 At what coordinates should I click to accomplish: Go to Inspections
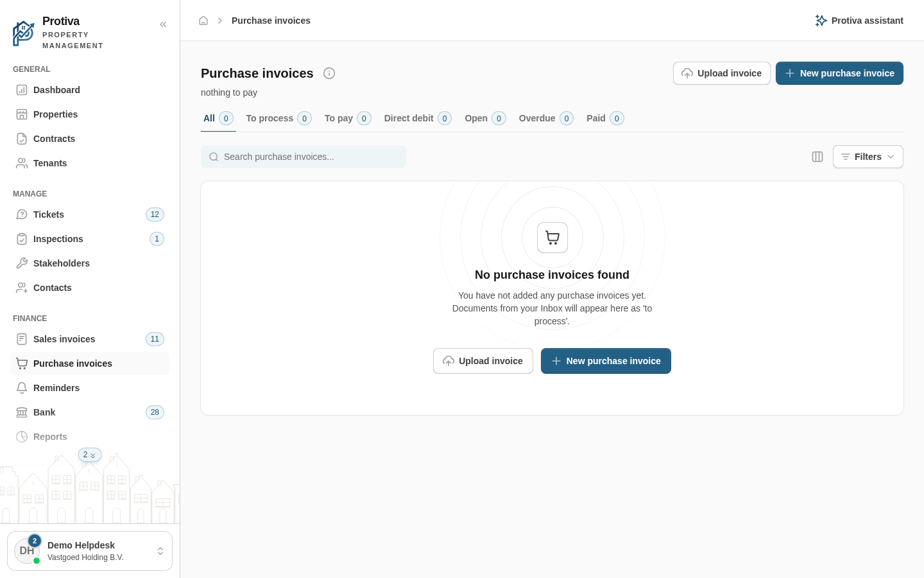(90, 239)
